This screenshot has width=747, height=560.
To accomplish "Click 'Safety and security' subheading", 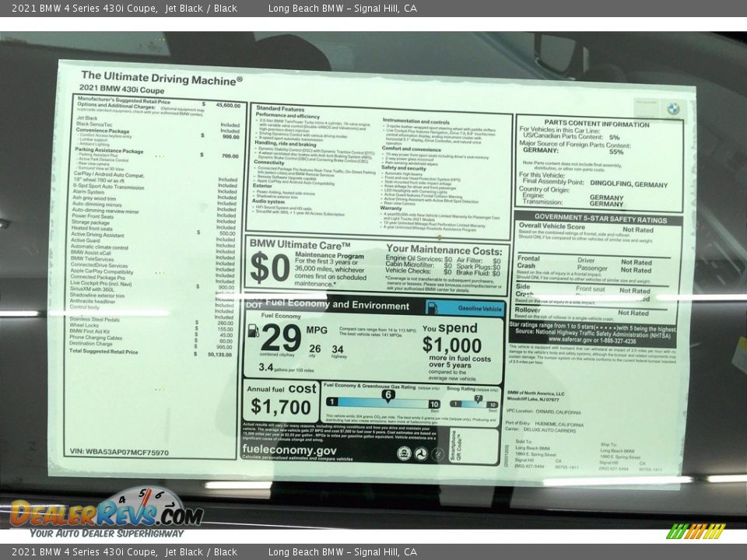I will [404, 169].
